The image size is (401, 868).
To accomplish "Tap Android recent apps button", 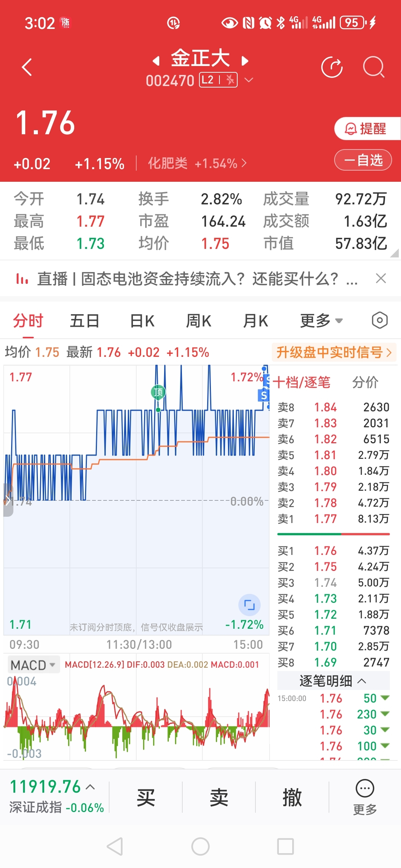I will pyautogui.click(x=286, y=846).
